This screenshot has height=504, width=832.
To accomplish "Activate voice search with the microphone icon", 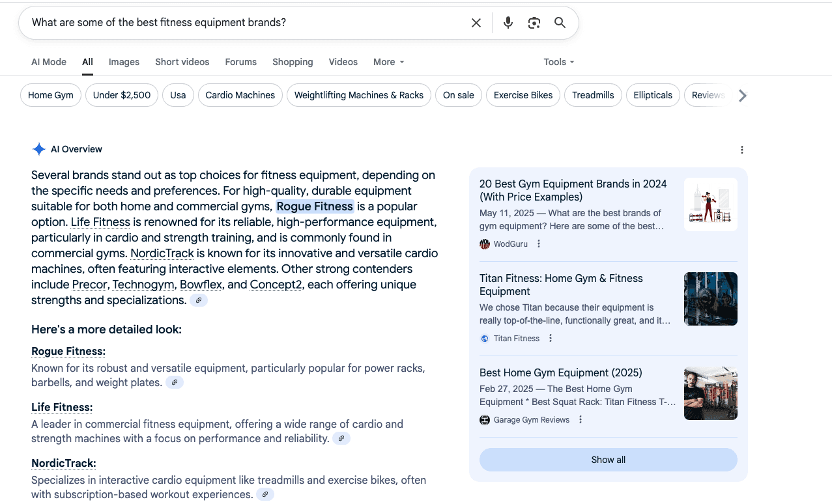I will (x=508, y=22).
